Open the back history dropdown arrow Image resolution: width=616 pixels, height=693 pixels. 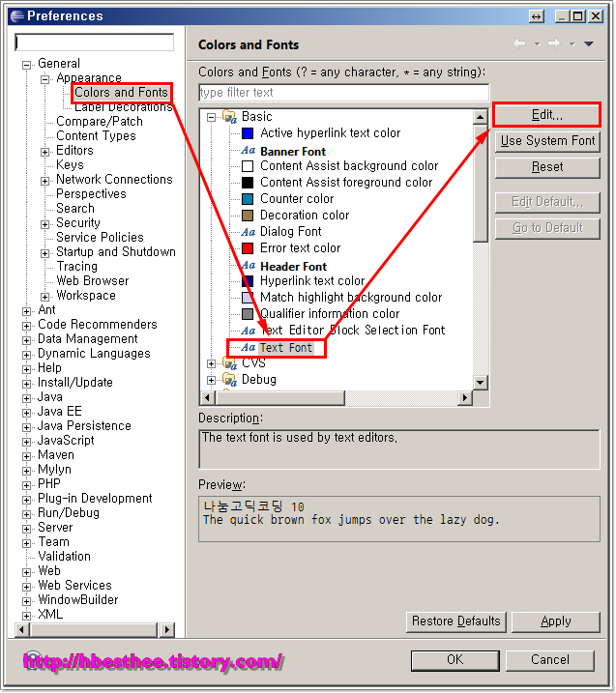point(538,43)
